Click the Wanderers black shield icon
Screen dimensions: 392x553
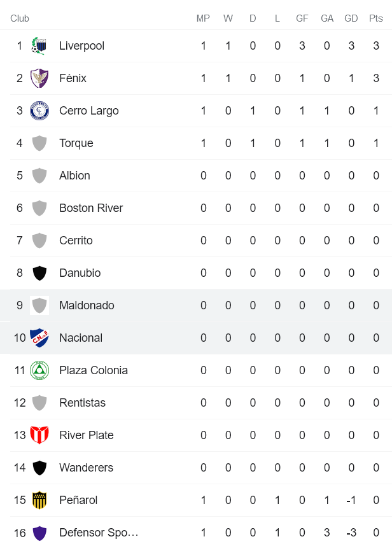click(39, 468)
